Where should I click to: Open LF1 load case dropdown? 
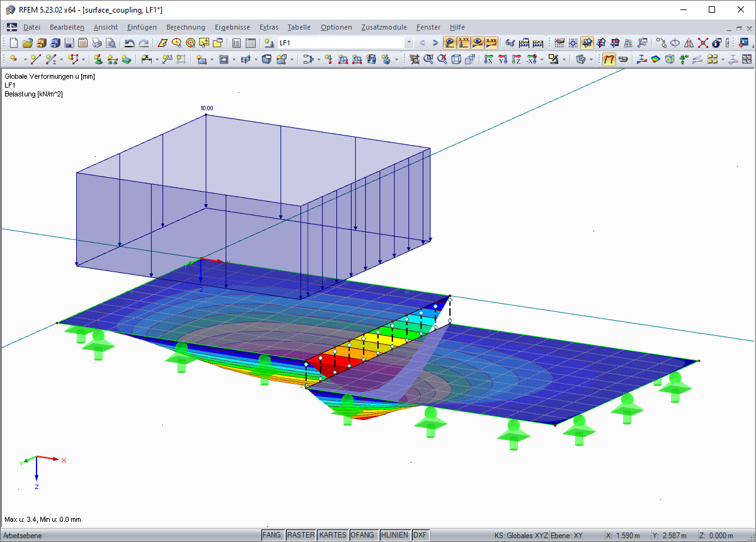pos(409,43)
